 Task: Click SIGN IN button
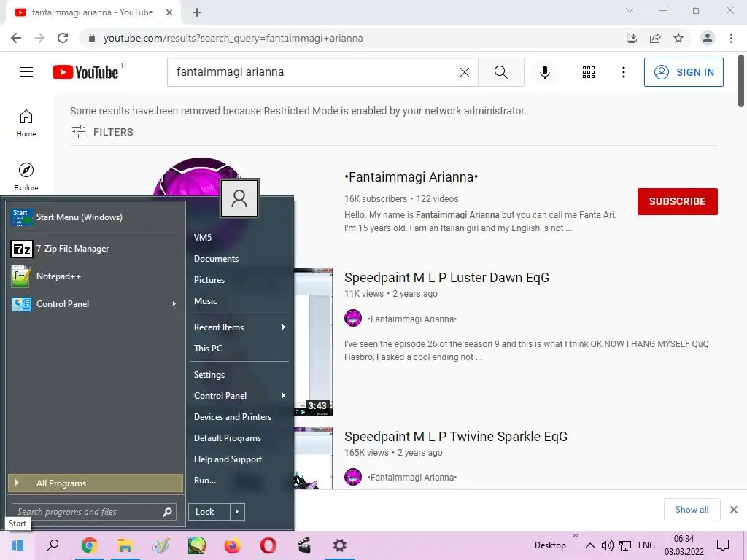(683, 72)
